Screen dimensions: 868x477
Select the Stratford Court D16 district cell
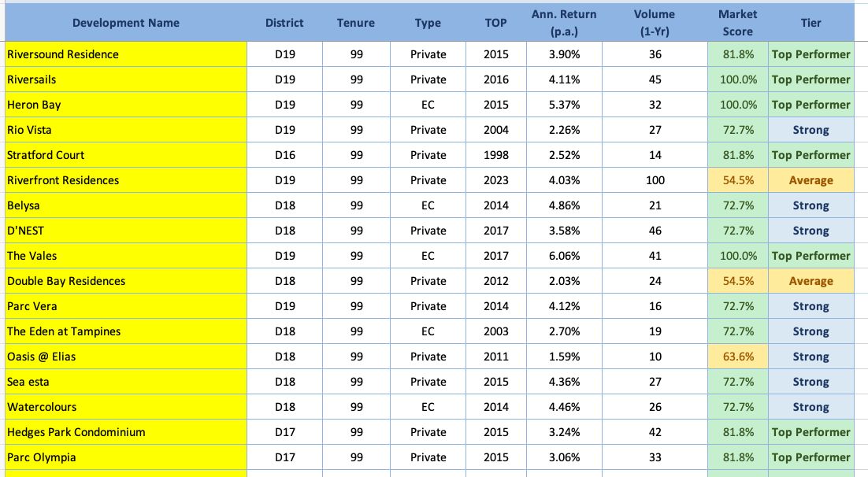(284, 155)
